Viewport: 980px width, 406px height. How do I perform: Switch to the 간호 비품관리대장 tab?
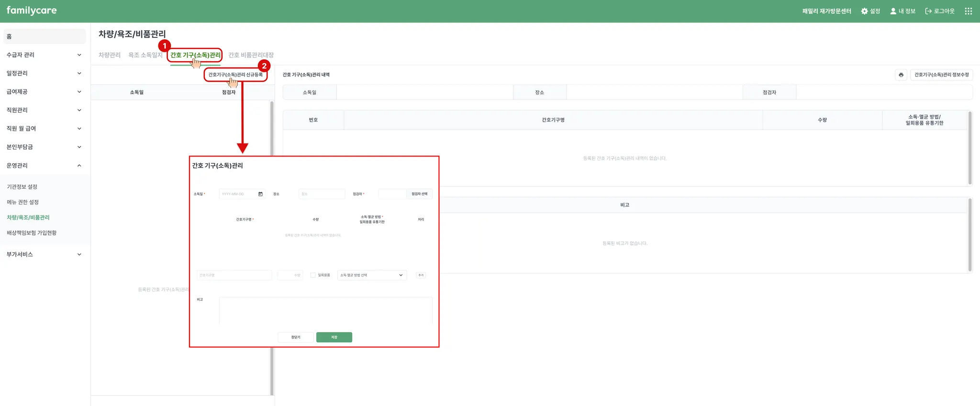pos(251,55)
